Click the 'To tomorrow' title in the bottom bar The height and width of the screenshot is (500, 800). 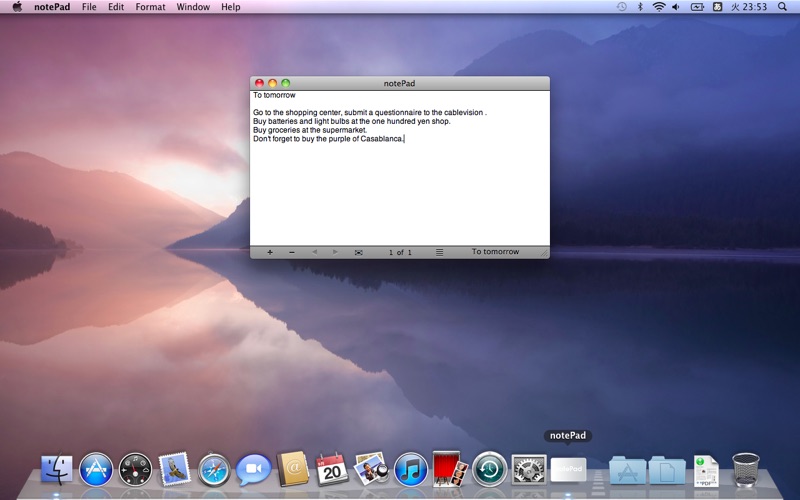pyautogui.click(x=495, y=252)
